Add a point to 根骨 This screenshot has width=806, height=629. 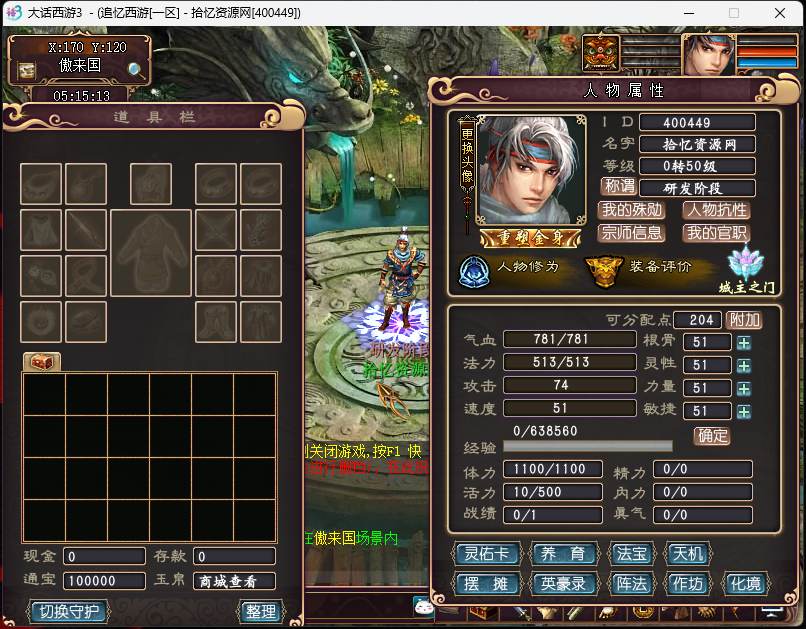[x=743, y=343]
